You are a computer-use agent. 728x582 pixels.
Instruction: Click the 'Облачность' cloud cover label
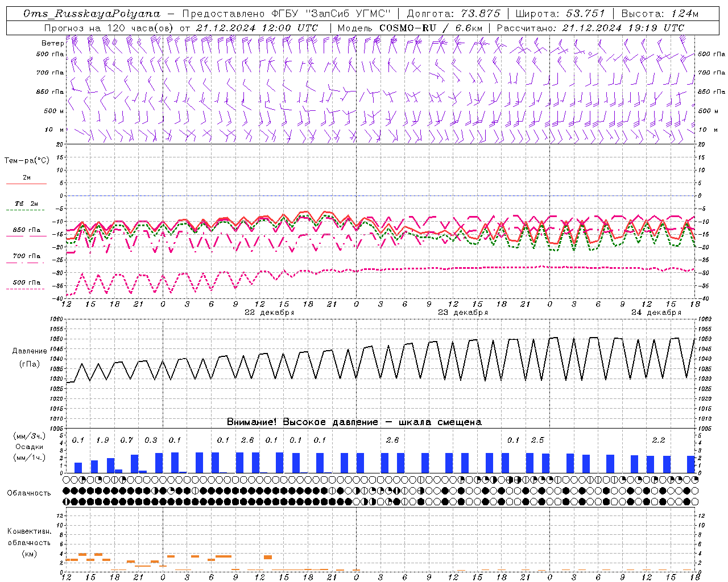coord(29,493)
